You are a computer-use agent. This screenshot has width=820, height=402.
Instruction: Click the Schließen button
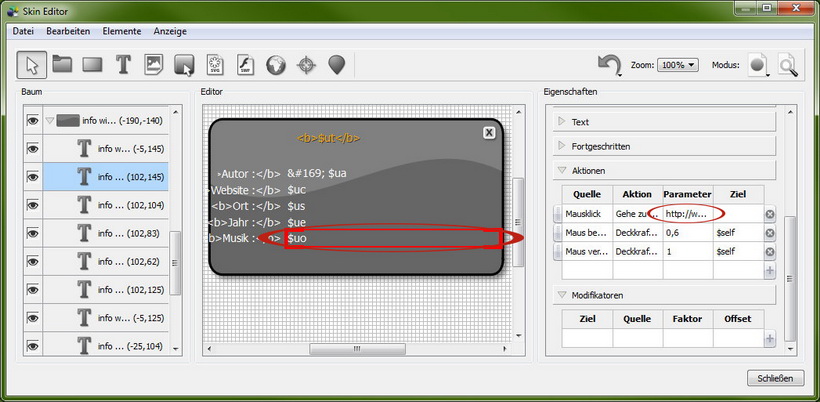click(775, 378)
